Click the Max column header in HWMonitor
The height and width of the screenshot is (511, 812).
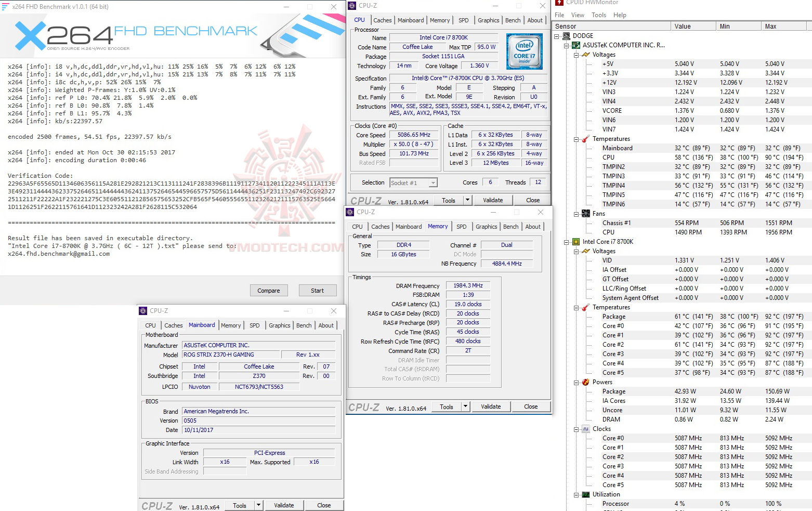(x=771, y=26)
